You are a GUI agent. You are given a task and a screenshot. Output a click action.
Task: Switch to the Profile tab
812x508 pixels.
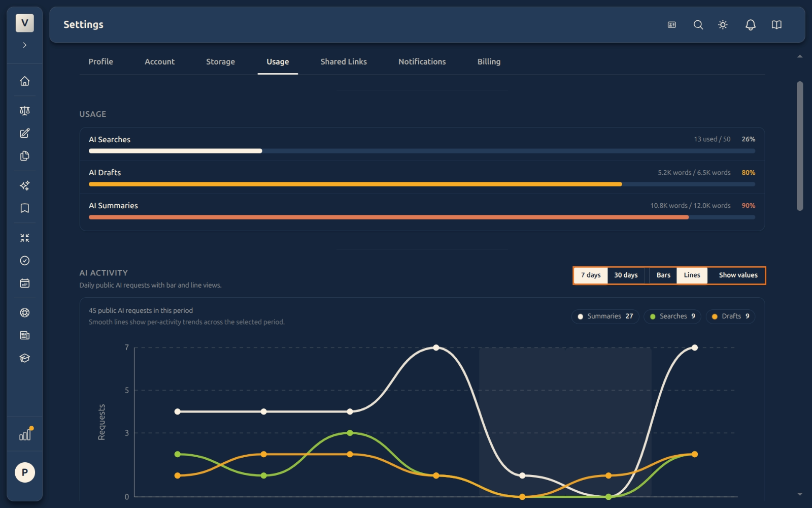tap(100, 61)
